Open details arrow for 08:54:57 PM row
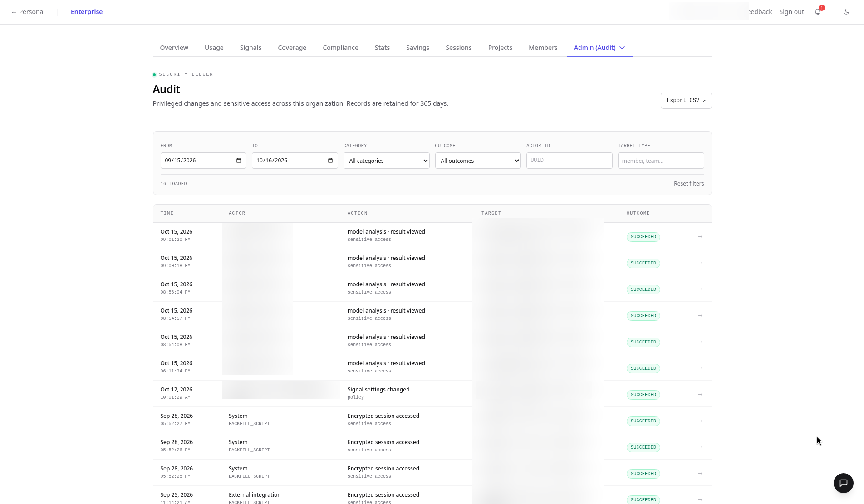Image resolution: width=864 pixels, height=504 pixels. tap(700, 315)
